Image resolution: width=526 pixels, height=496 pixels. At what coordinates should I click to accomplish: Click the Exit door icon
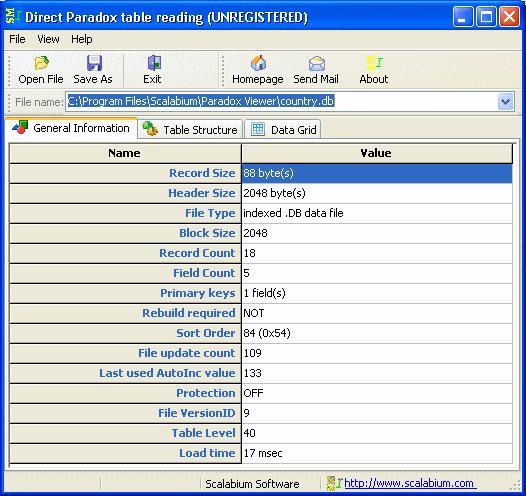tap(154, 63)
